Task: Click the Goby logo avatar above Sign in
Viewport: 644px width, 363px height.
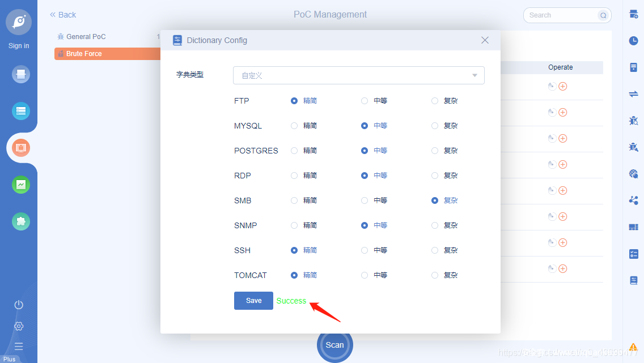Action: (x=19, y=22)
